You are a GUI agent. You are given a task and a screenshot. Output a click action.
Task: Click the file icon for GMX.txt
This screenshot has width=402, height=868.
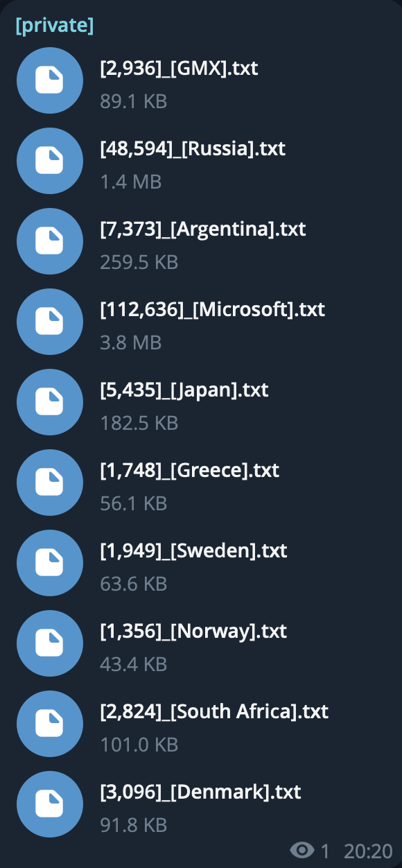pos(50,80)
